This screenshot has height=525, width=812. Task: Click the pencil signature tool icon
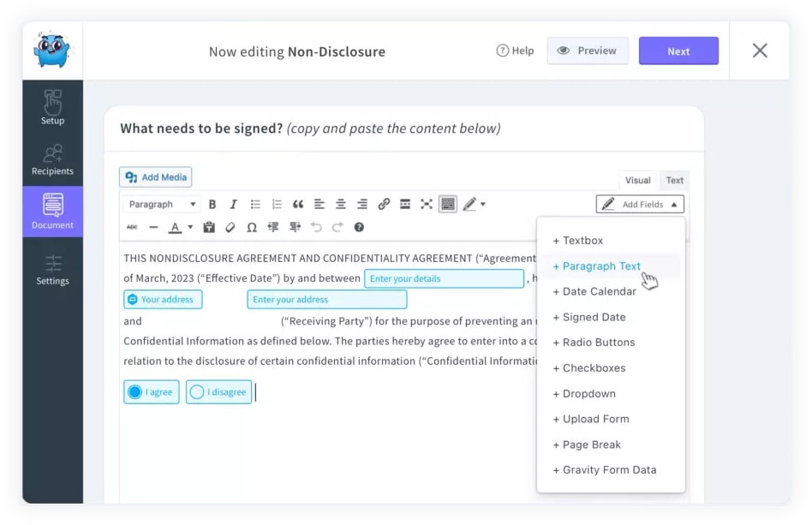pyautogui.click(x=469, y=204)
